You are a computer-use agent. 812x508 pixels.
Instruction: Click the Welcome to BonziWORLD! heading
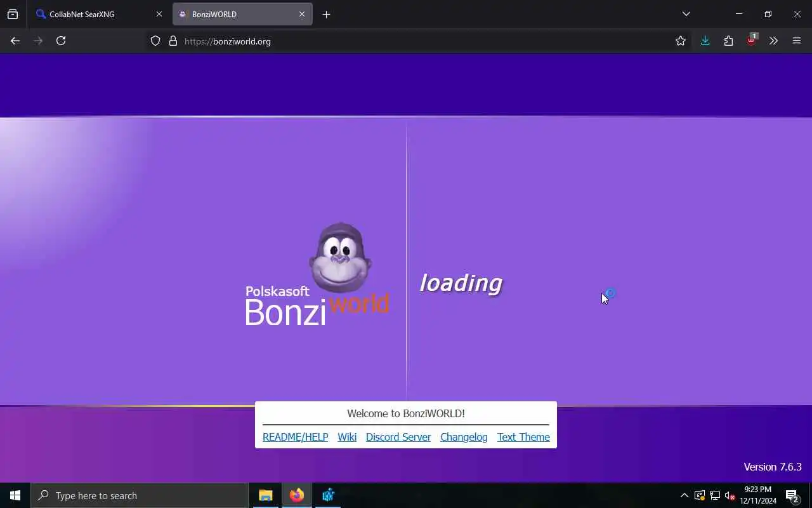[x=406, y=413]
